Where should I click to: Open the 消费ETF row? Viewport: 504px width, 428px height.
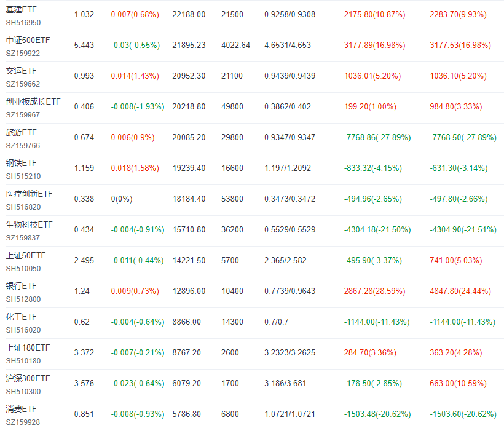coord(22,409)
